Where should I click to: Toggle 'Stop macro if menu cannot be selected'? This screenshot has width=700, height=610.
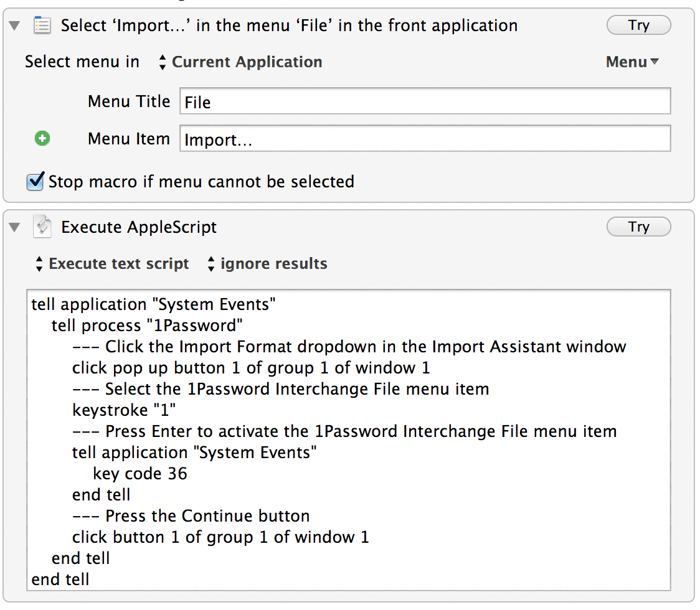click(35, 182)
